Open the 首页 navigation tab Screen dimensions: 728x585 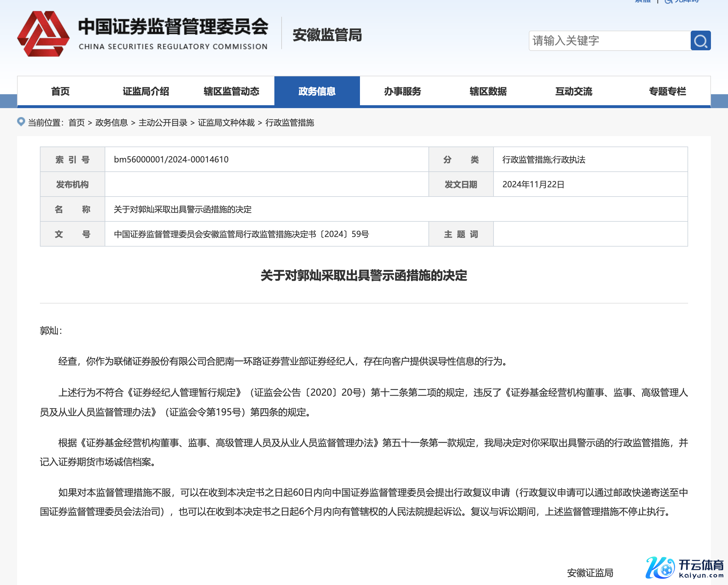[x=60, y=91]
